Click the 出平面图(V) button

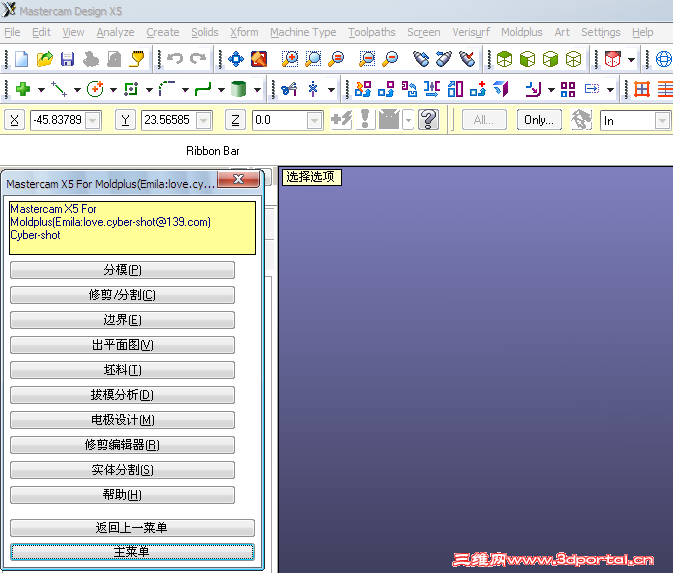coord(122,345)
